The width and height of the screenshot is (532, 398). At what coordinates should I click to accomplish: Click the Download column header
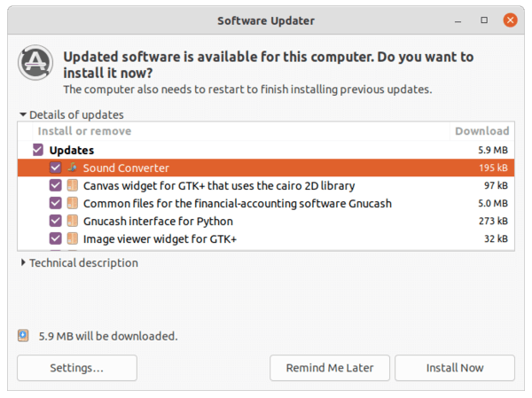tap(482, 131)
